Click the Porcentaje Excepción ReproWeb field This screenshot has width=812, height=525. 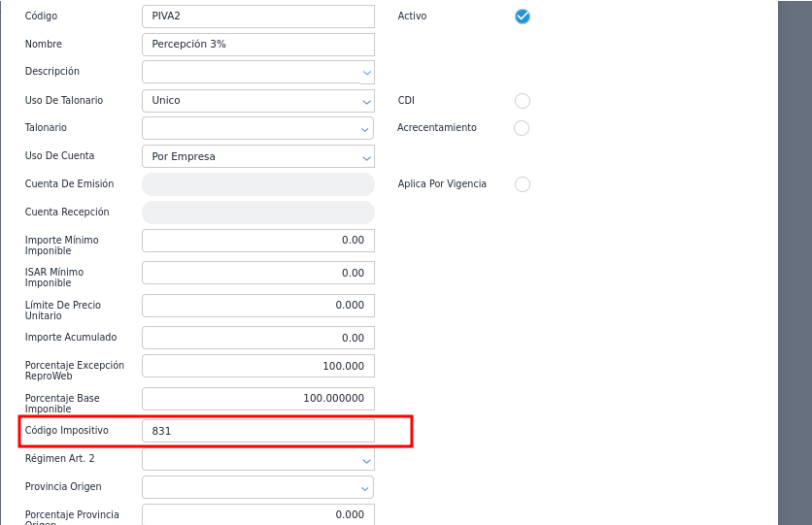[257, 366]
